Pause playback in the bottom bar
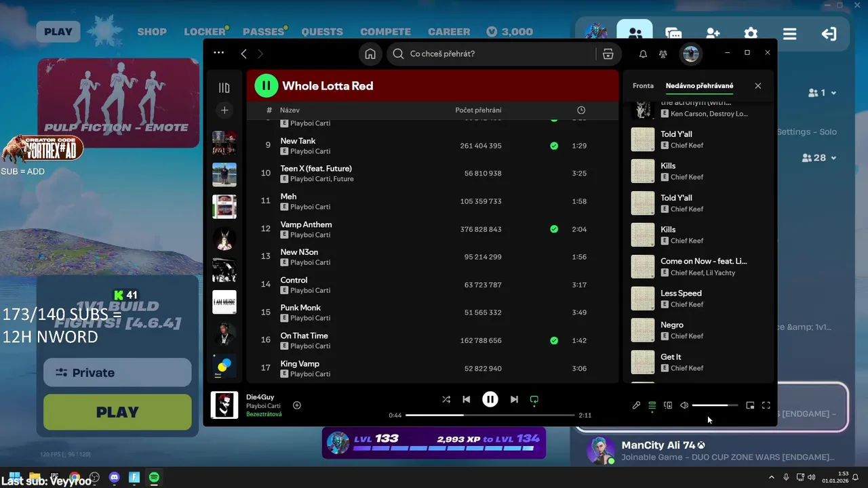868x488 pixels. [490, 400]
